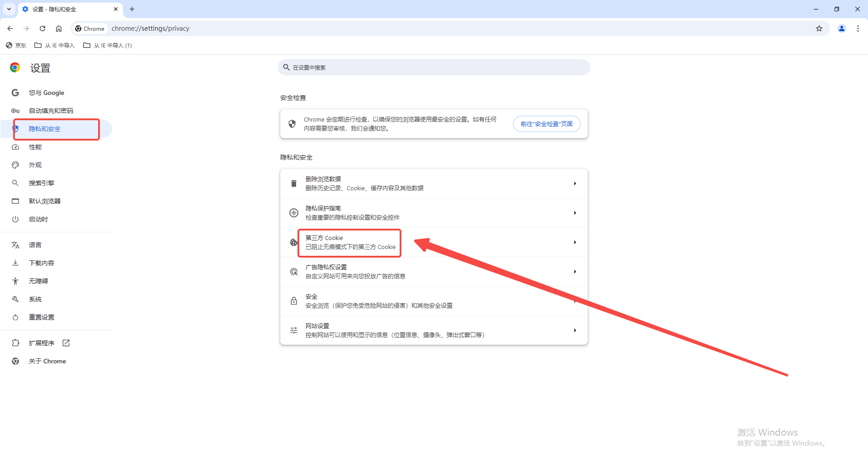Restore down the Chrome window
The height and width of the screenshot is (470, 868).
pos(837,9)
